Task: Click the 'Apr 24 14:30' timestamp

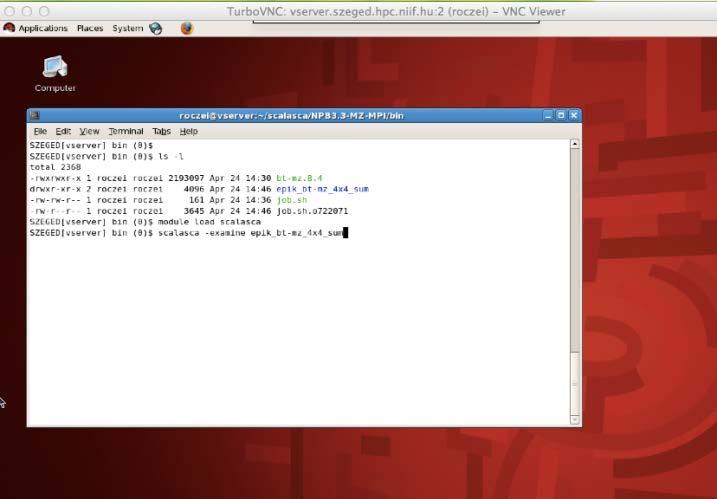Action: [240, 178]
